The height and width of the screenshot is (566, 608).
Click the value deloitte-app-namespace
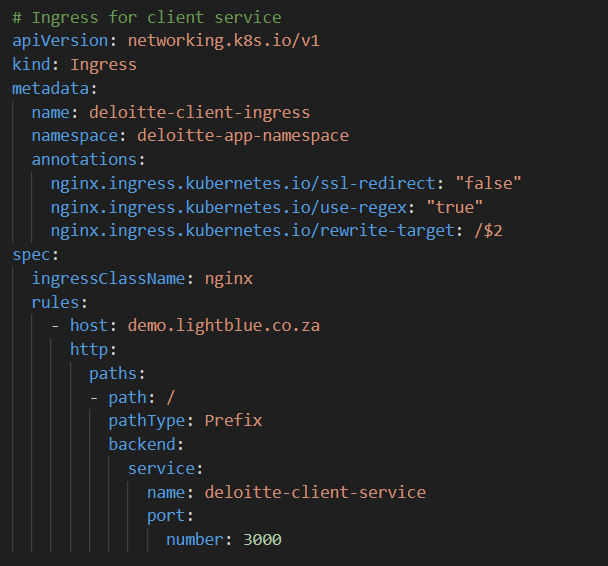pos(243,136)
